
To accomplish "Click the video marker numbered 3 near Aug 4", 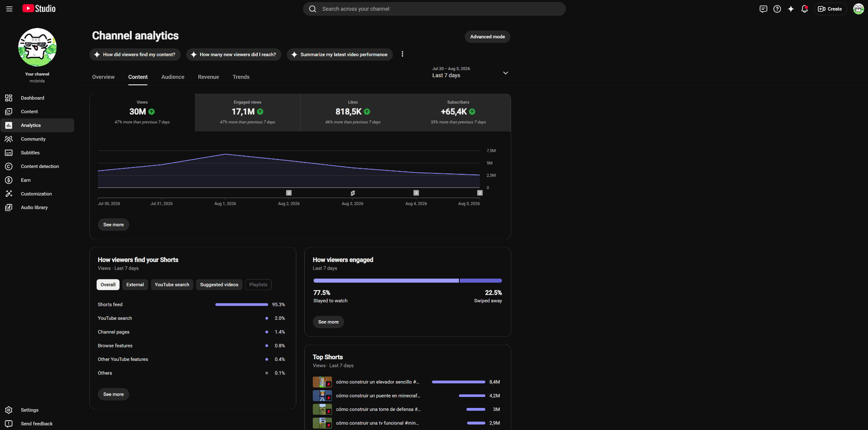I will pyautogui.click(x=416, y=193).
